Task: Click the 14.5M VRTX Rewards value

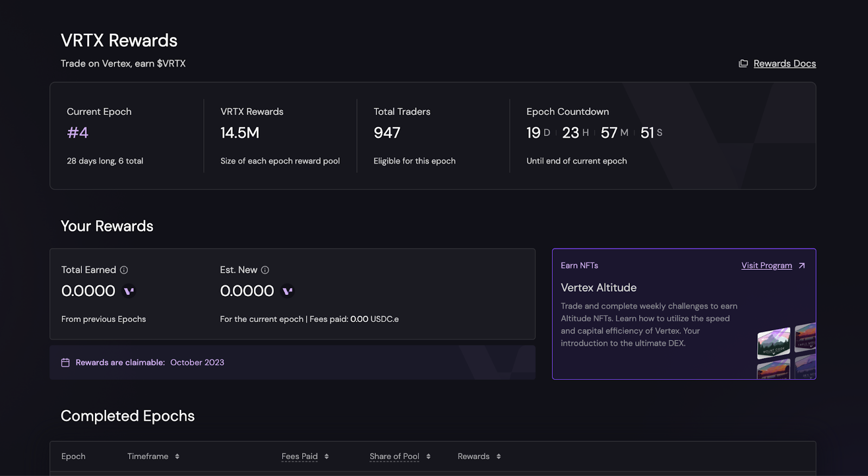Action: coord(240,133)
